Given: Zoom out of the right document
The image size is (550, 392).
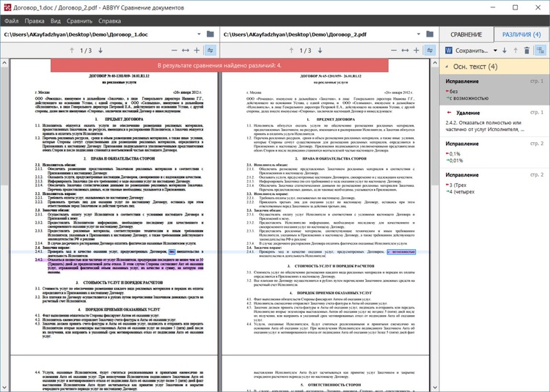Looking at the screenshot, I should click(x=394, y=51).
